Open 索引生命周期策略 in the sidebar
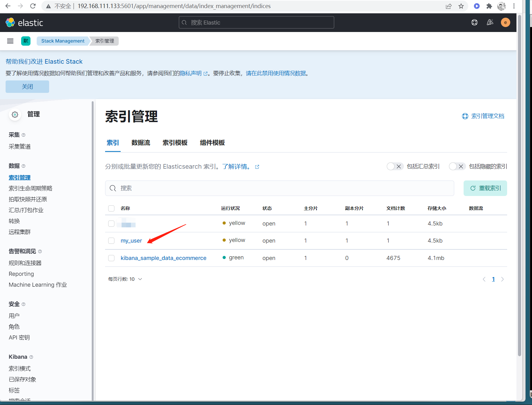This screenshot has width=532, height=405. click(30, 189)
